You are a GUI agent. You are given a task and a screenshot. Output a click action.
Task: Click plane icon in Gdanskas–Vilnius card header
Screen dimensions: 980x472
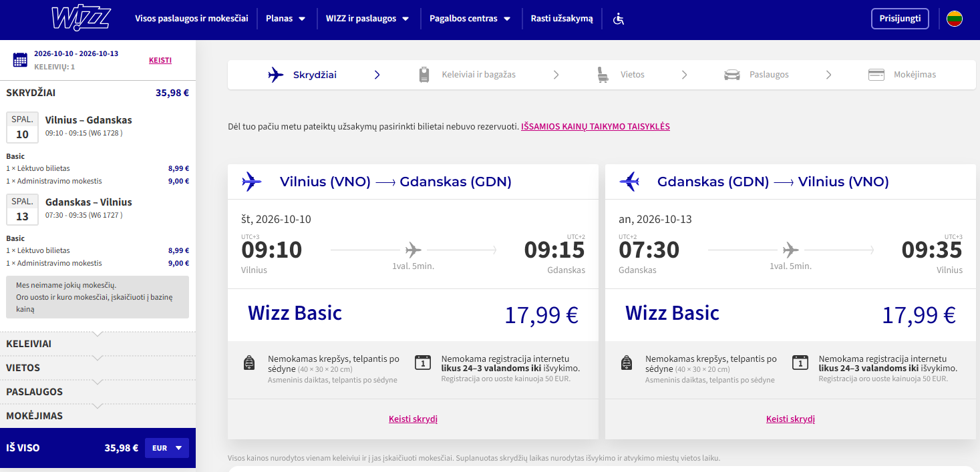[x=629, y=182]
